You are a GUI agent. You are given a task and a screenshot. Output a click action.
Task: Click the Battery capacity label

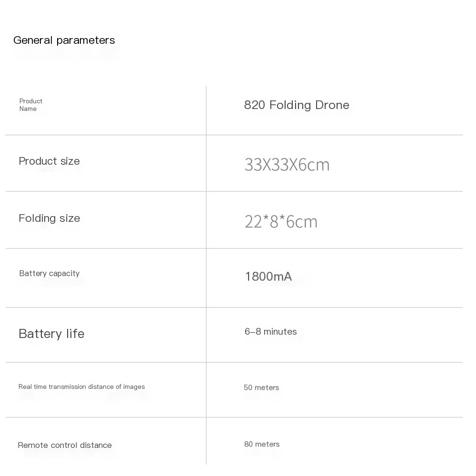49,274
